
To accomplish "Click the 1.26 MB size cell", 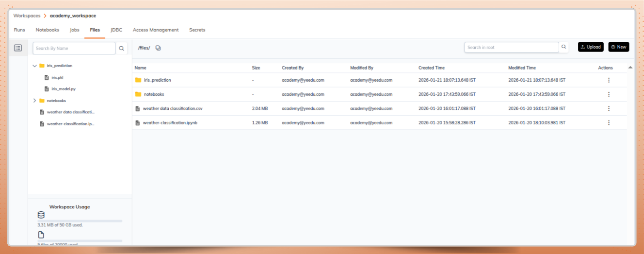I will coord(260,123).
